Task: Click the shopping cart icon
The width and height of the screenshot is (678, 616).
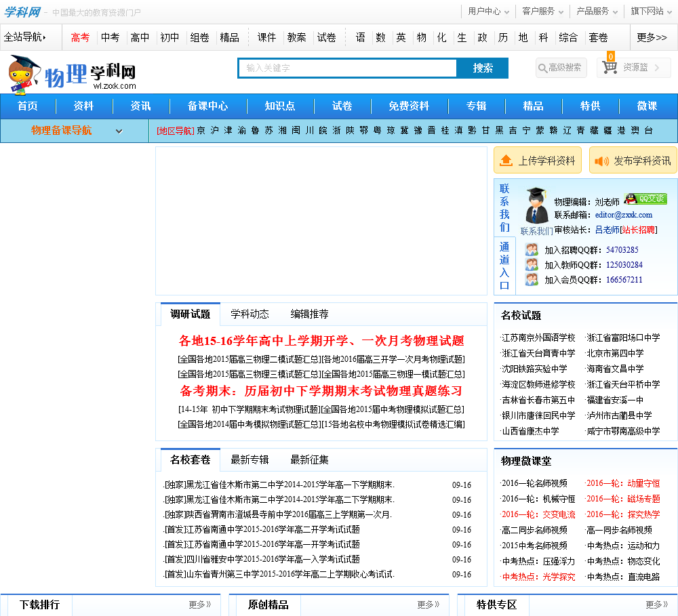Action: pyautogui.click(x=610, y=68)
